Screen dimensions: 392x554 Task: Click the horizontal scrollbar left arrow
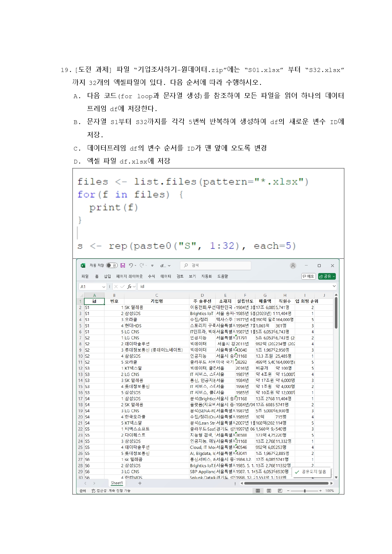pyautogui.click(x=242, y=483)
